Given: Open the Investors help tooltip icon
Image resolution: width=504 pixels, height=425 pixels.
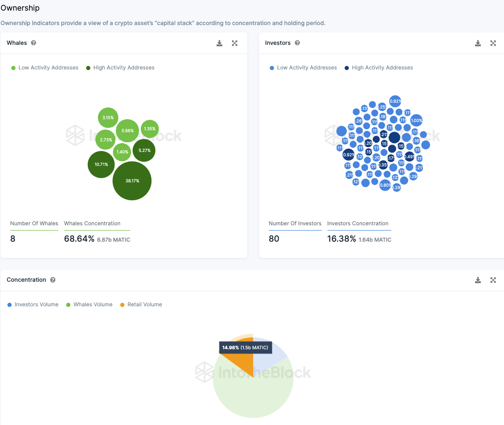Looking at the screenshot, I should coord(297,43).
